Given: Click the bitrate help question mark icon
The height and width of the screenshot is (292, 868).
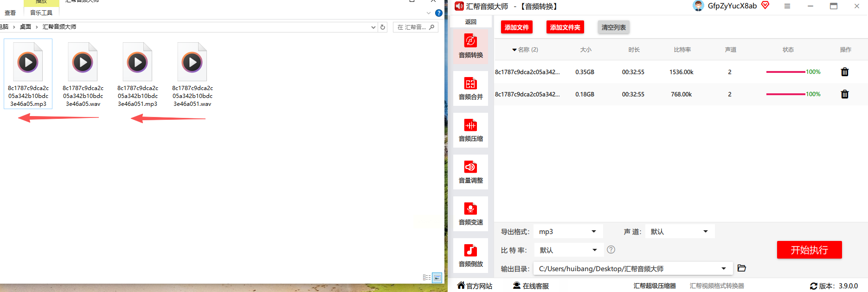Looking at the screenshot, I should 611,250.
